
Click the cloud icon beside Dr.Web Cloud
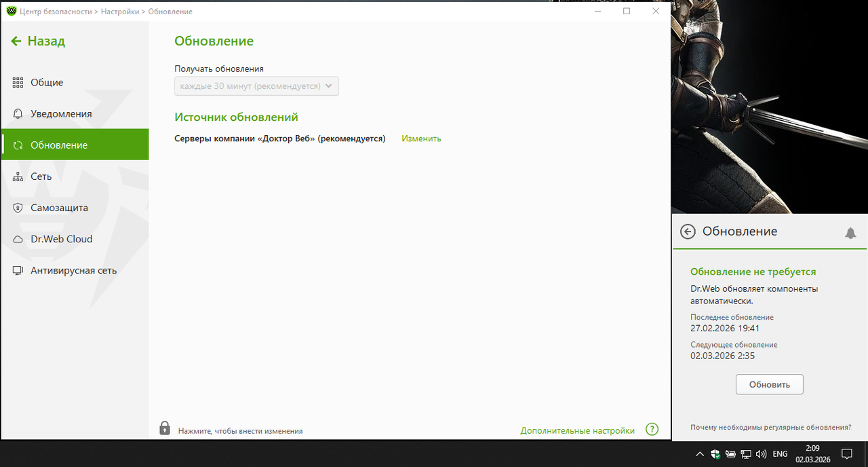[x=18, y=239]
